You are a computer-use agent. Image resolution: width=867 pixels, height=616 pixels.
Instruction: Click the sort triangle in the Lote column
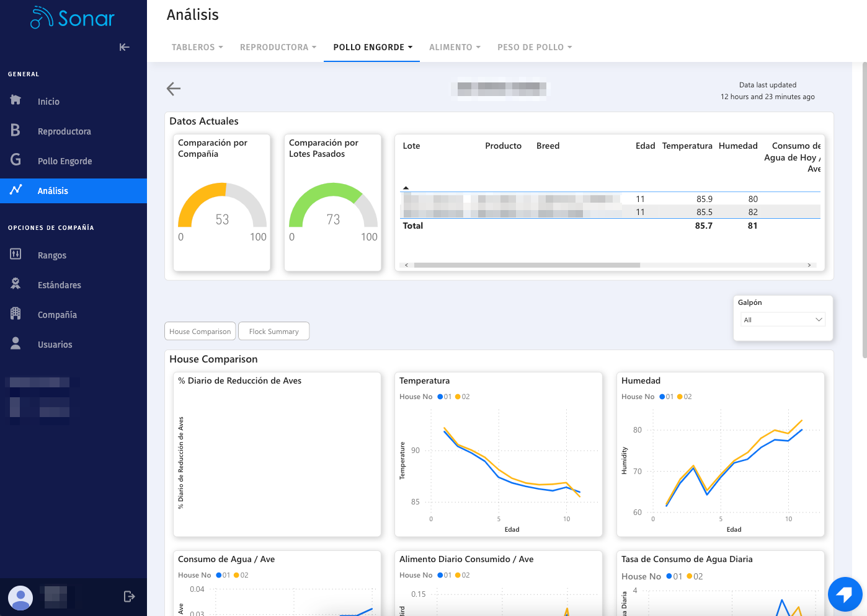coord(406,187)
